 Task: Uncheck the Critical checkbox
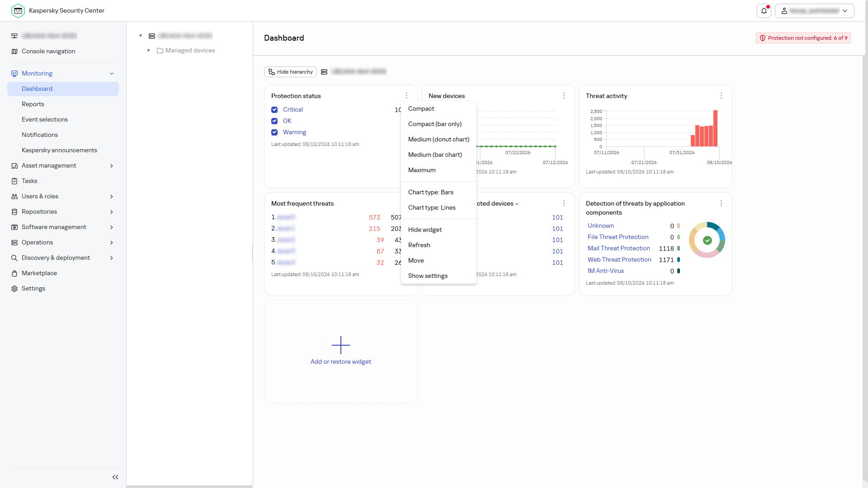pyautogui.click(x=274, y=110)
